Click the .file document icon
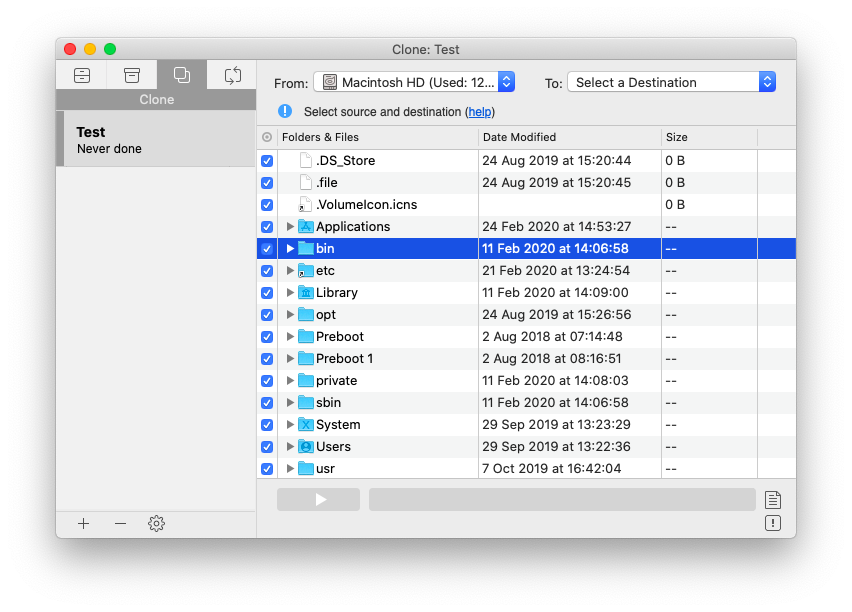This screenshot has width=852, height=612. [306, 183]
